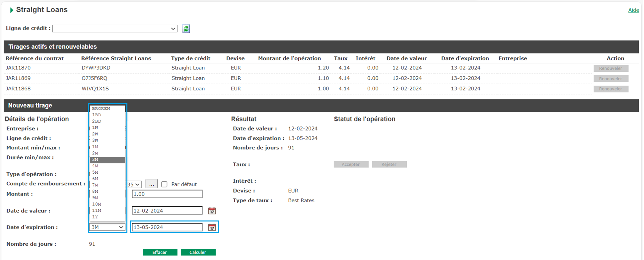The height and width of the screenshot is (260, 644).
Task: Click the Date d'expiration date text field
Action: 167,227
